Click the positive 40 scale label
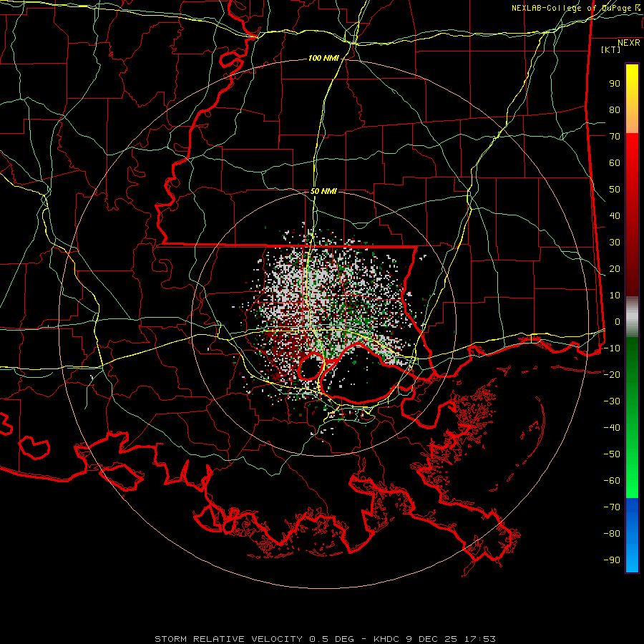Viewport: 644px width, 644px height. click(615, 216)
